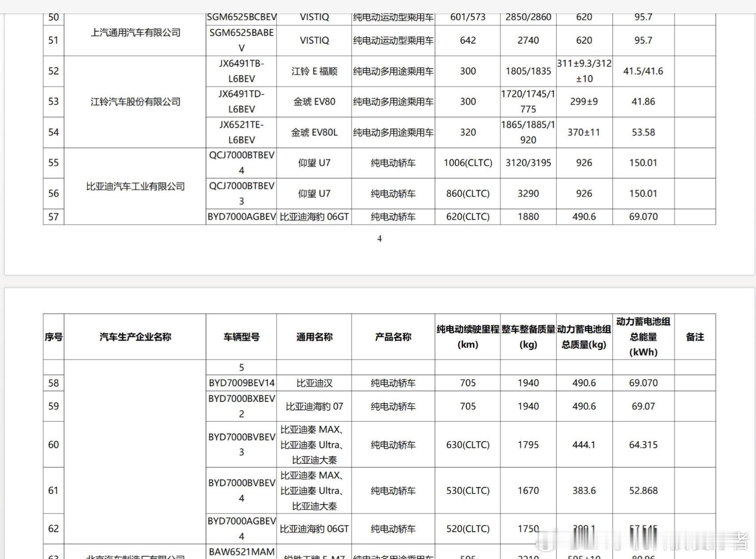Click the 整车整备质量(kg) header

[x=528, y=337]
